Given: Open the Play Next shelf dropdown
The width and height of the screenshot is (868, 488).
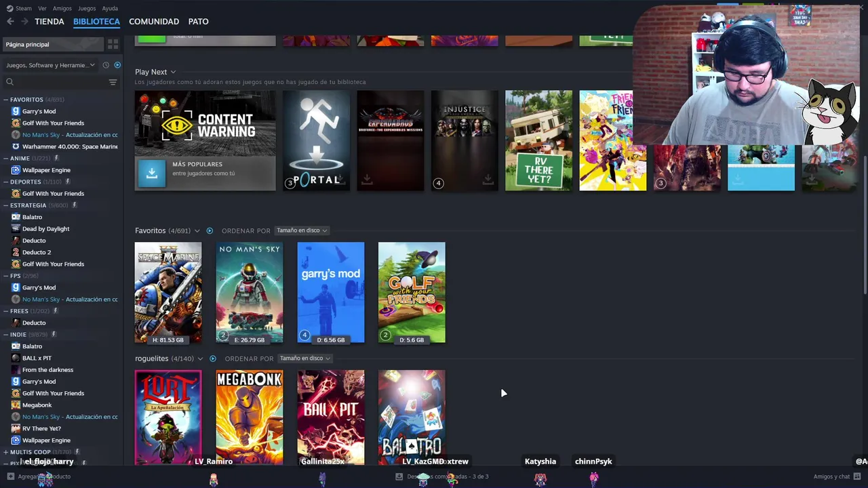Looking at the screenshot, I should coord(173,72).
